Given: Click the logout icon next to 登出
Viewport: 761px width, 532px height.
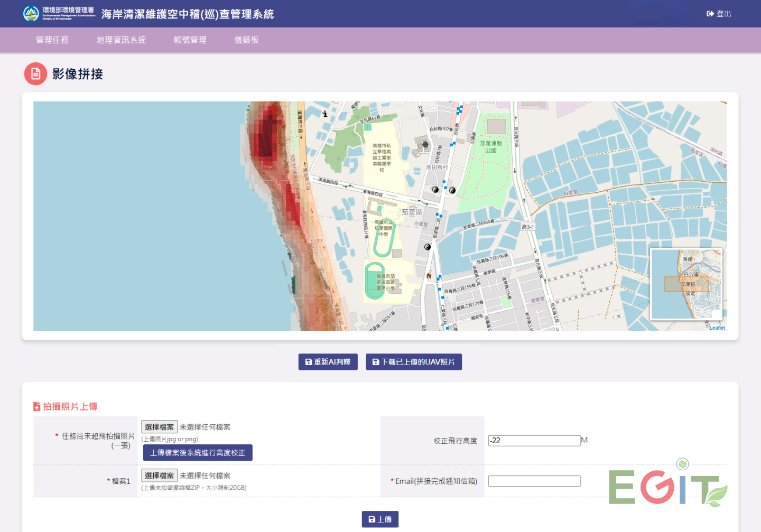Looking at the screenshot, I should [x=710, y=14].
